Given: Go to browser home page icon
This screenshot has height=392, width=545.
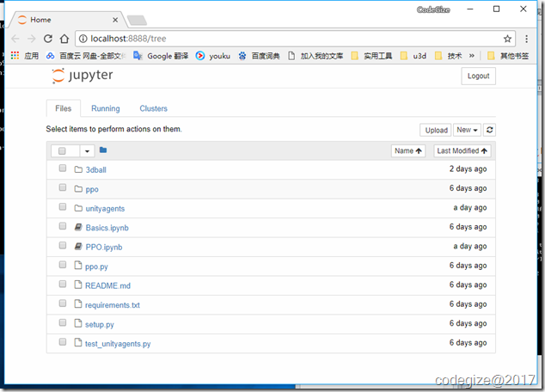Looking at the screenshot, I should pyautogui.click(x=64, y=39).
